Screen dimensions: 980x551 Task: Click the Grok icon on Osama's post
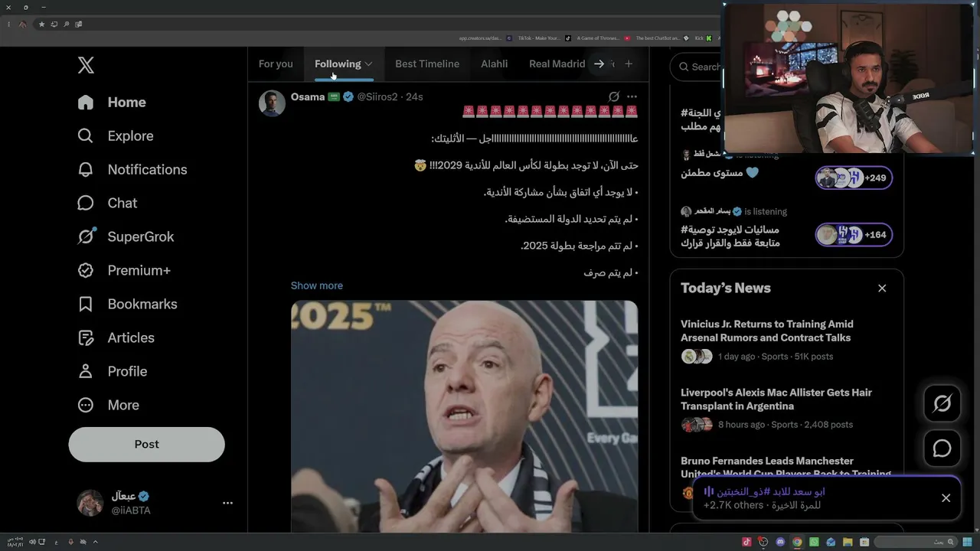click(x=613, y=96)
